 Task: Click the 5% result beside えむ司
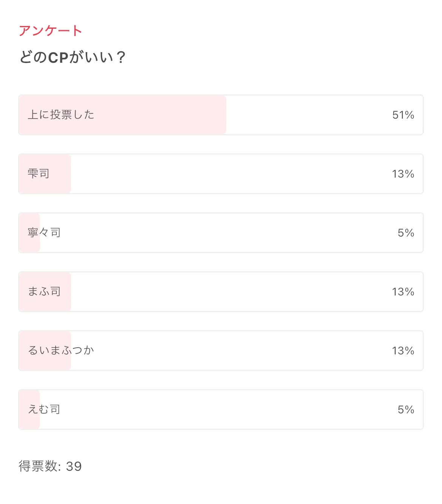(406, 410)
